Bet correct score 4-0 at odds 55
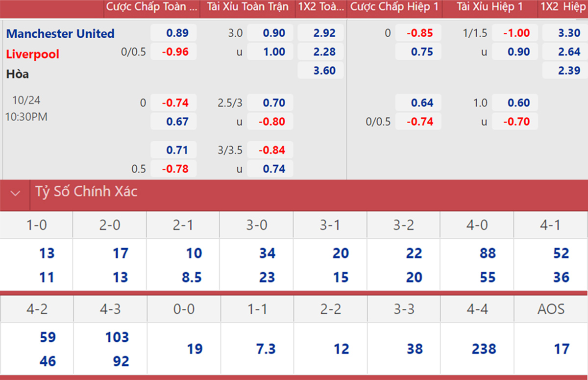Image resolution: width=588 pixels, height=380 pixels. coord(488,278)
